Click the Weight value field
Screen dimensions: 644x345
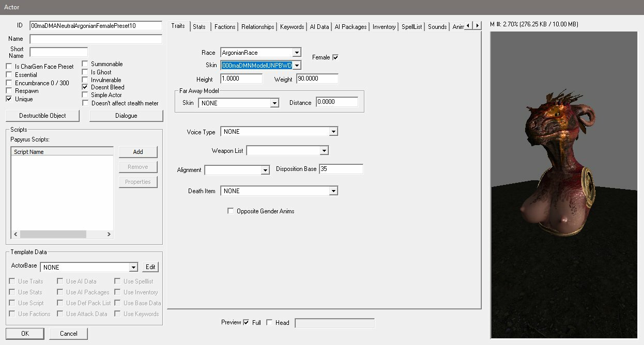(x=317, y=79)
